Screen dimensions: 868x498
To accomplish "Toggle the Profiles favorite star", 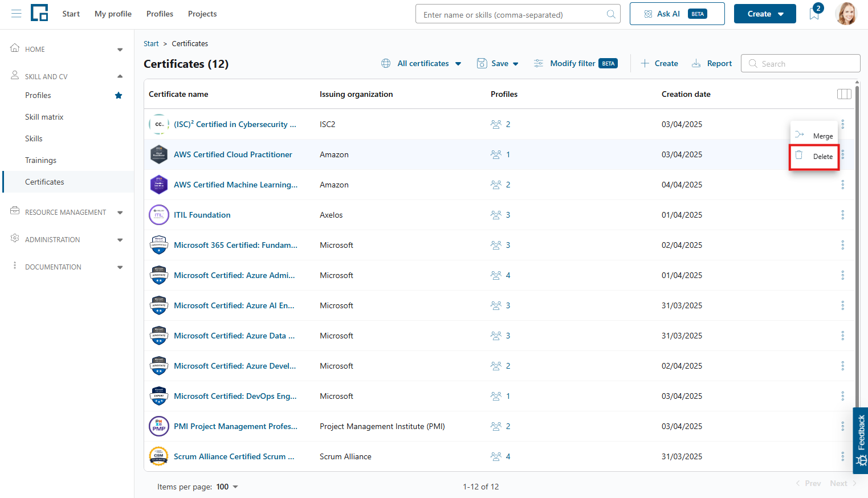I will pos(119,95).
